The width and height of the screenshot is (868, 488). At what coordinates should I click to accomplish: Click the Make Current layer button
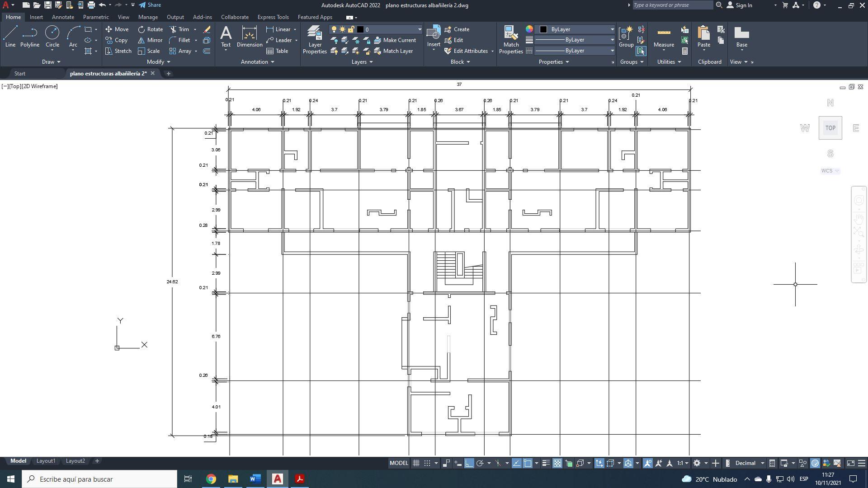tap(394, 40)
